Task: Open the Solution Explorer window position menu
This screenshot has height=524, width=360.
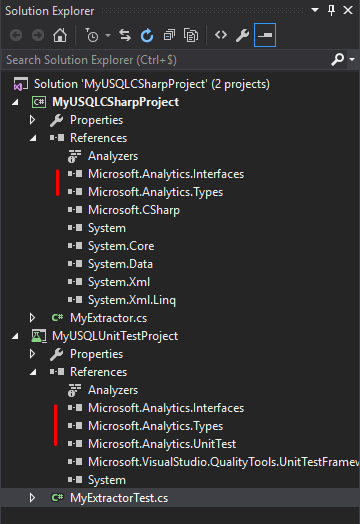Action: 315,10
